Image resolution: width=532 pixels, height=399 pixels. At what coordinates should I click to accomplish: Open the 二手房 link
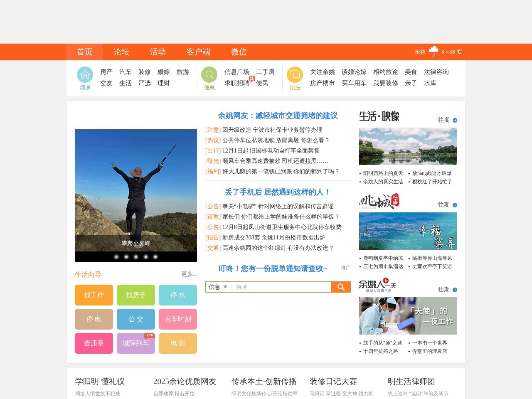[x=265, y=72]
